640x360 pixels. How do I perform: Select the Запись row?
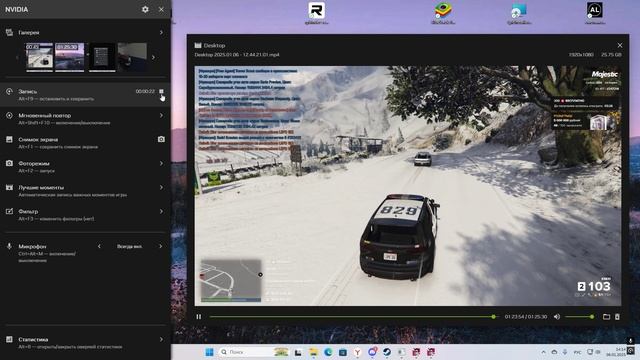click(85, 95)
